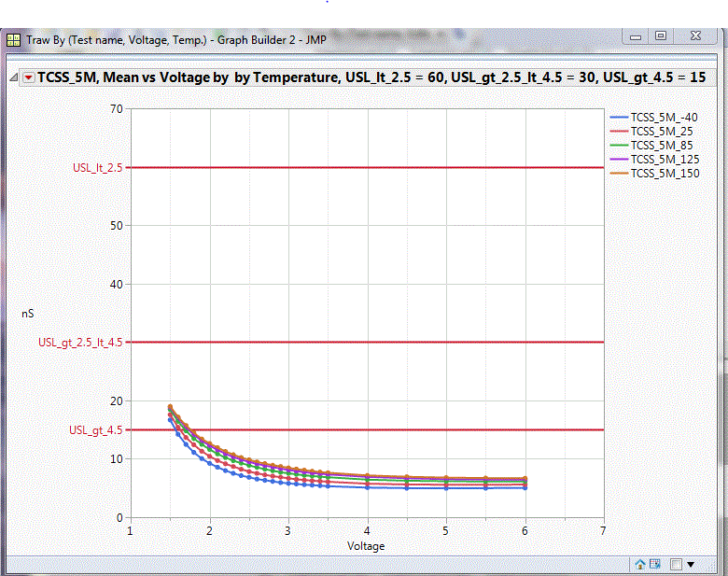Click the X-axis tick label 6
Image resolution: width=728 pixels, height=576 pixels.
(525, 531)
